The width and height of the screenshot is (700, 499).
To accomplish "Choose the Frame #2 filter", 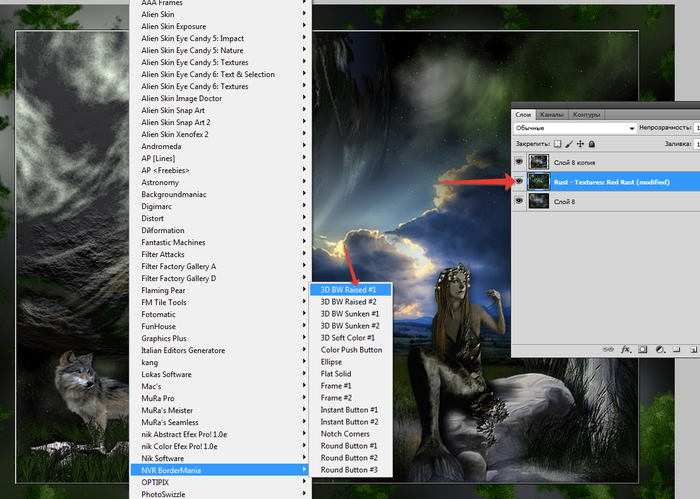I will click(x=350, y=398).
